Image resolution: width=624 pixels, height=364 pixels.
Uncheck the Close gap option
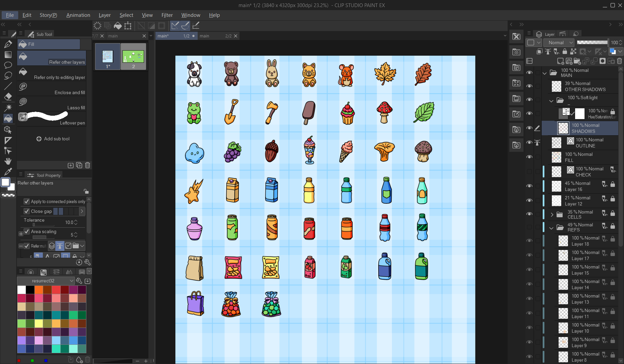pyautogui.click(x=27, y=211)
